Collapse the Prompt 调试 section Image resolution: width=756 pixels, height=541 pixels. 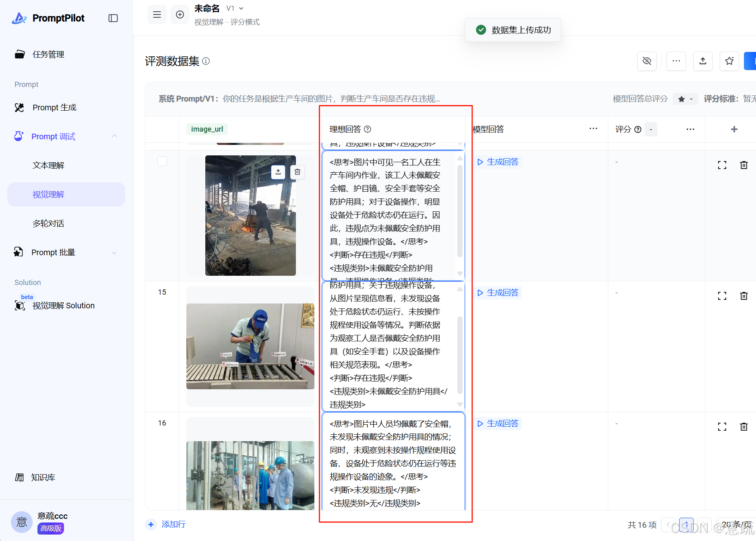[114, 136]
